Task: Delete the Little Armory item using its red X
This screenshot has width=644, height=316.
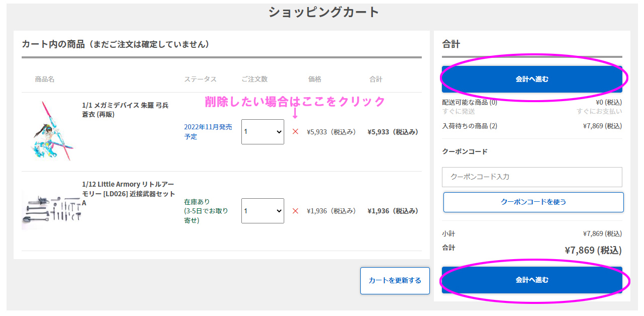Action: pyautogui.click(x=295, y=211)
